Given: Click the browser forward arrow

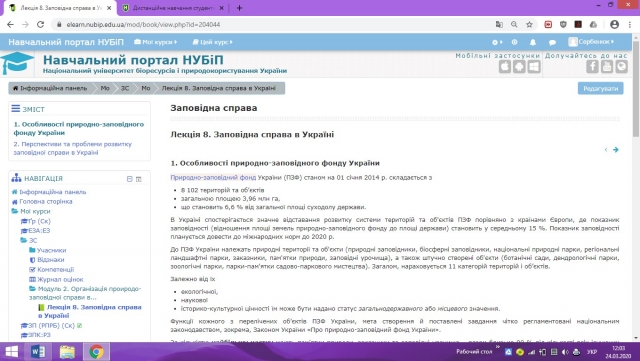Looking at the screenshot, I should [25, 25].
